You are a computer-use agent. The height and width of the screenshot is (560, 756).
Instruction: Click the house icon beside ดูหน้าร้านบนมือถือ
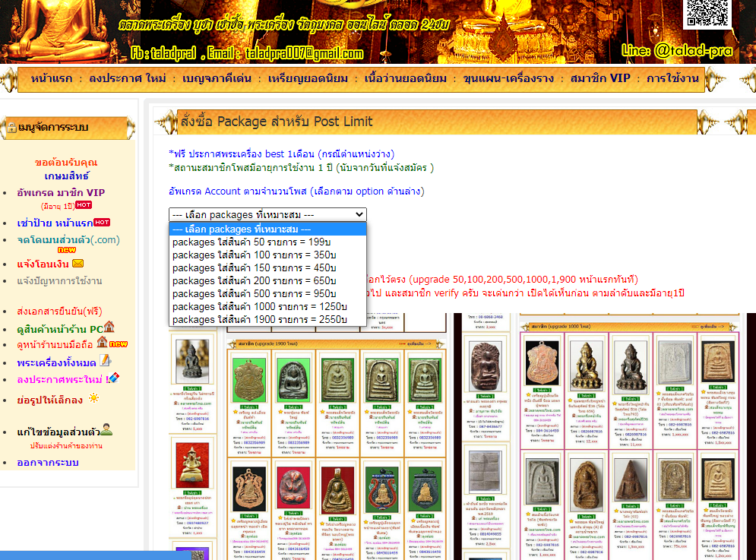tap(102, 343)
